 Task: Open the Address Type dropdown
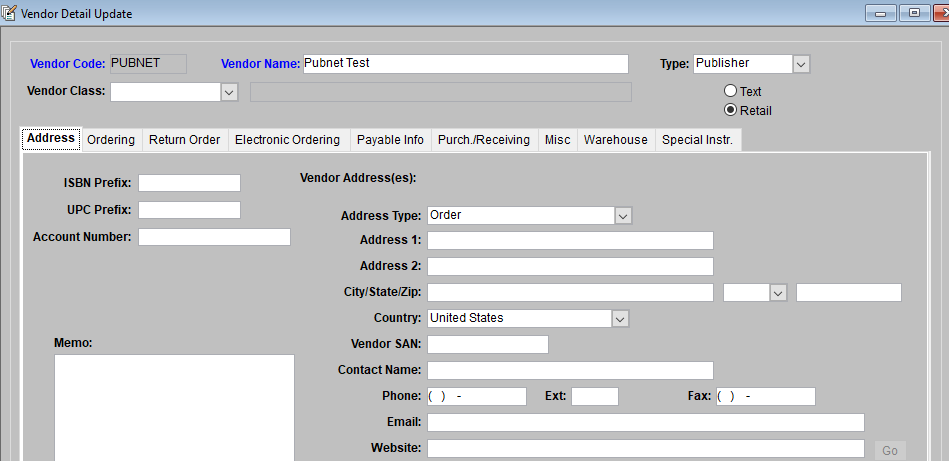point(623,215)
